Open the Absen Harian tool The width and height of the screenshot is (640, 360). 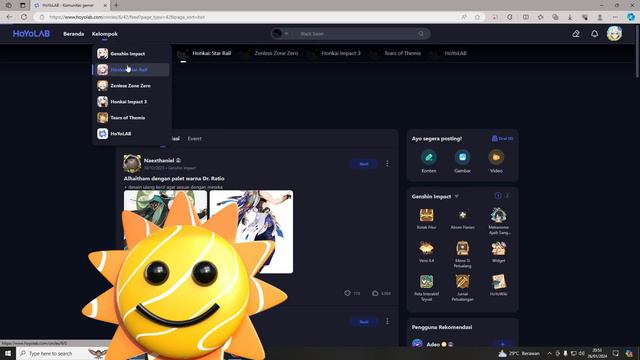(462, 219)
